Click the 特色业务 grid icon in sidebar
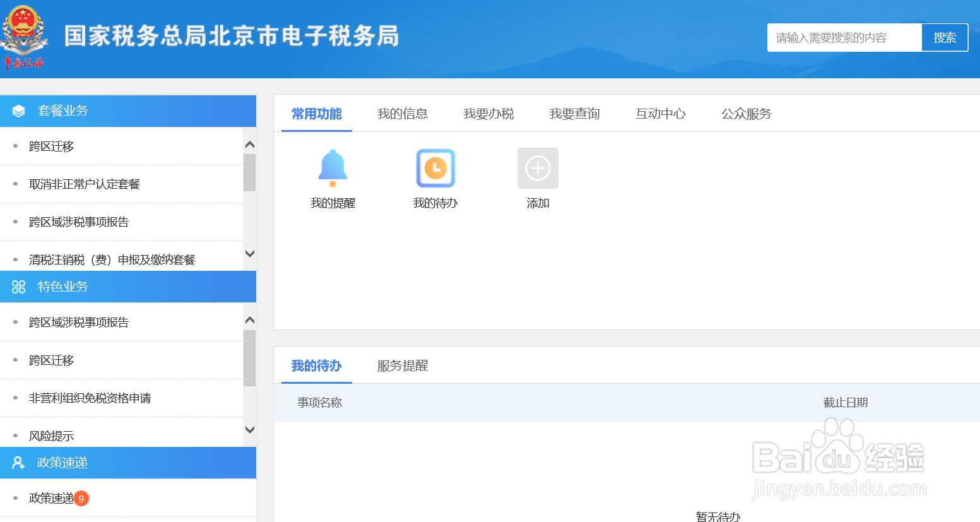The height and width of the screenshot is (522, 980). coord(19,287)
